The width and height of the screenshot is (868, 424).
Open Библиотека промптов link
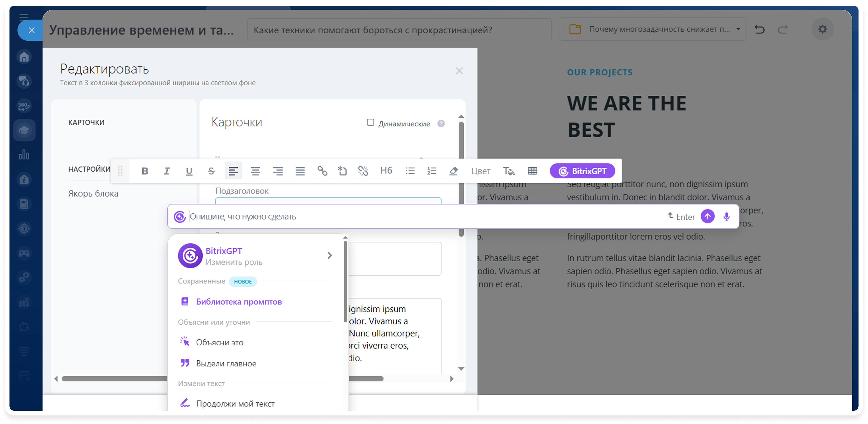coord(239,302)
